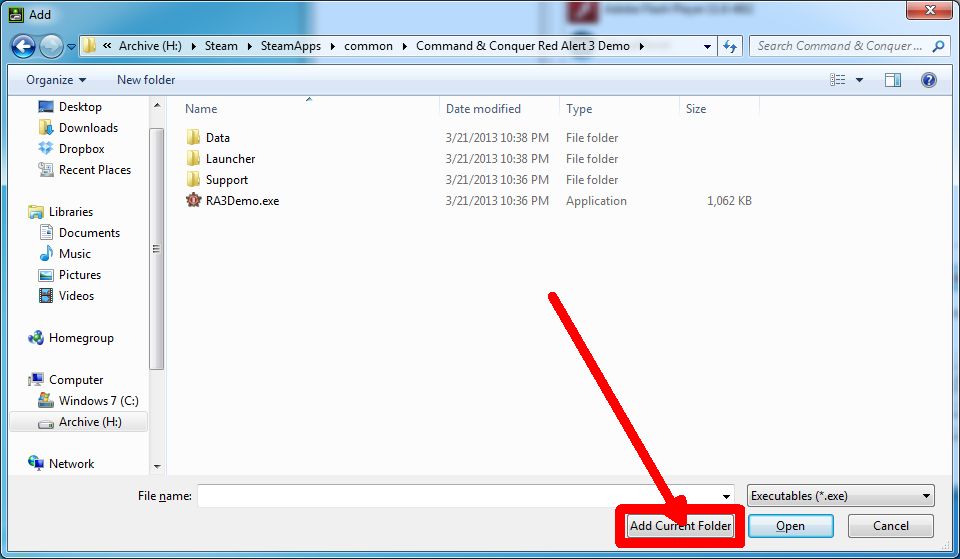Click the blue Help icon
This screenshot has width=960, height=559.
coord(928,80)
